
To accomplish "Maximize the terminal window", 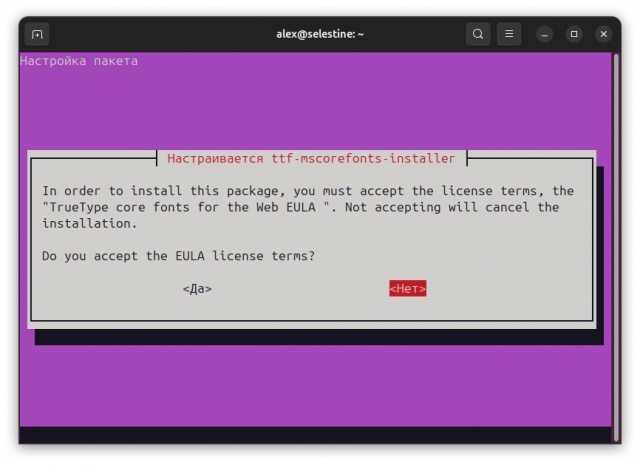I will coord(574,34).
